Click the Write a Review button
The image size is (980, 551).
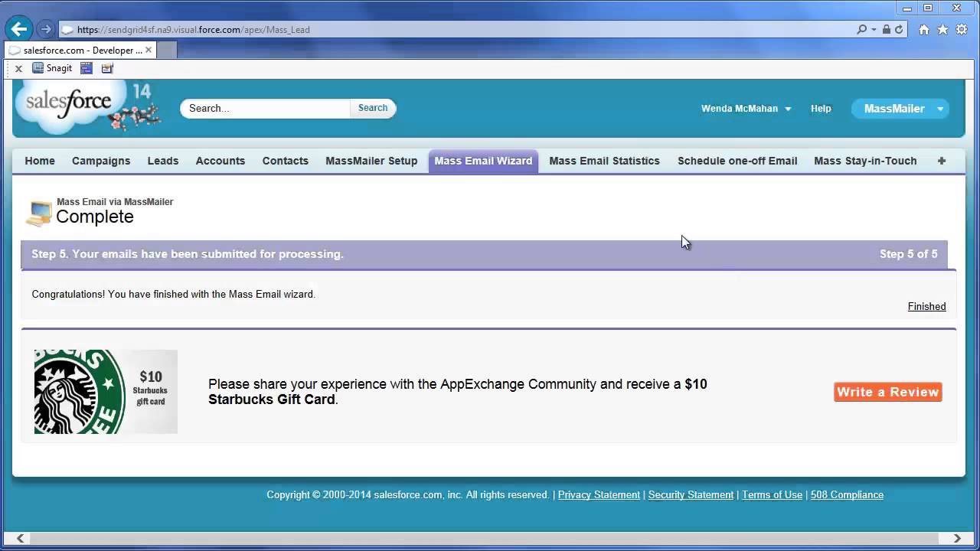coord(887,392)
